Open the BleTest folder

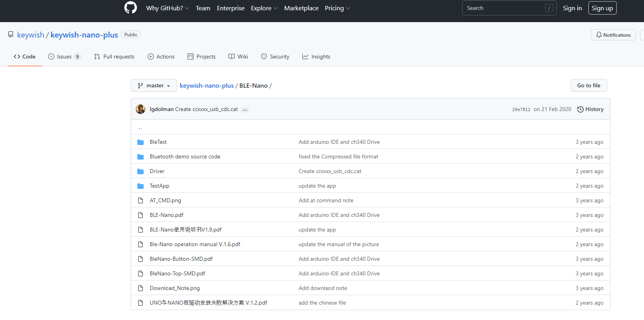(158, 142)
